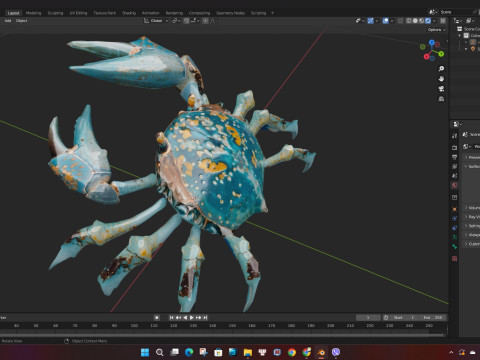Click the pan hand viewport gizmo
The height and width of the screenshot is (360, 480).
click(441, 79)
